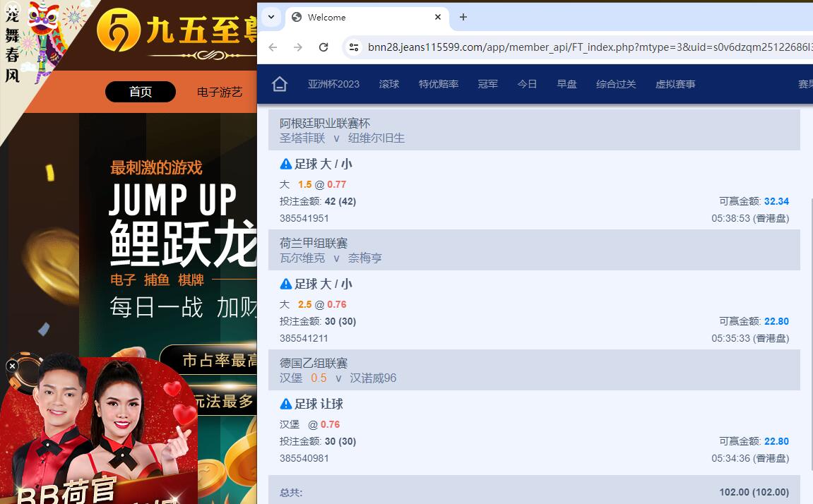Click the timestamp 05:34:36 (香港盘)

(750, 458)
